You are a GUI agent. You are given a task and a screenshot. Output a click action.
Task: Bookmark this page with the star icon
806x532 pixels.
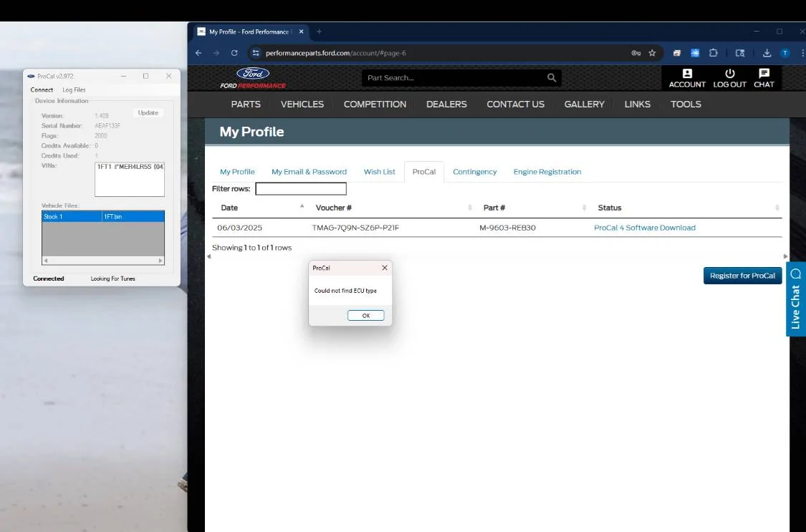(652, 53)
